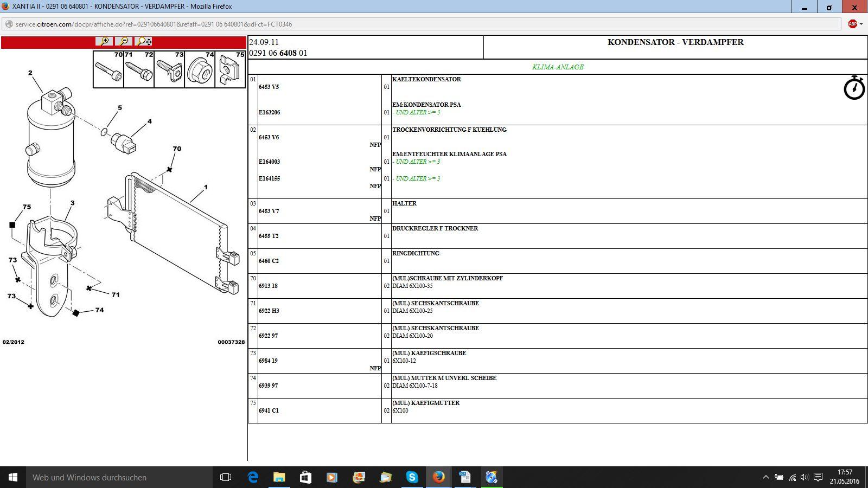
Task: Click the page identity icon in the address bar
Action: [9, 24]
